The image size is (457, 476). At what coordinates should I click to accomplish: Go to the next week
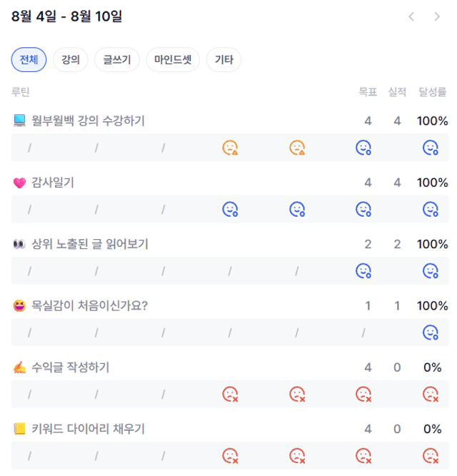click(x=437, y=16)
